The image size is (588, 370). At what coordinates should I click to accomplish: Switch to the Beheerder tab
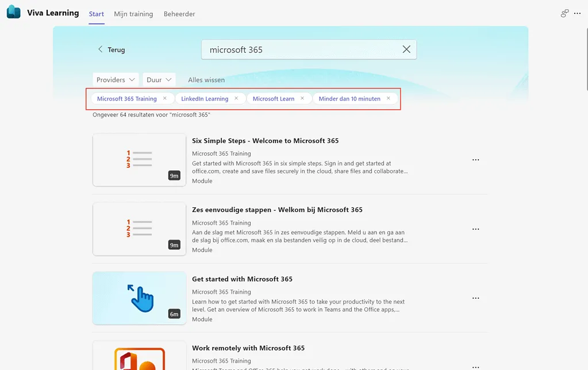point(179,14)
